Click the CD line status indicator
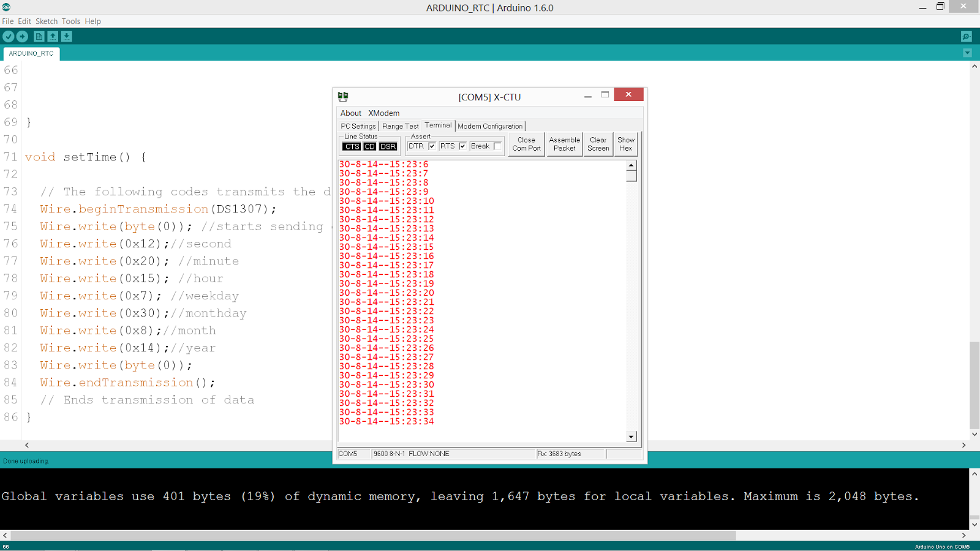The height and width of the screenshot is (551, 980). 369,146
